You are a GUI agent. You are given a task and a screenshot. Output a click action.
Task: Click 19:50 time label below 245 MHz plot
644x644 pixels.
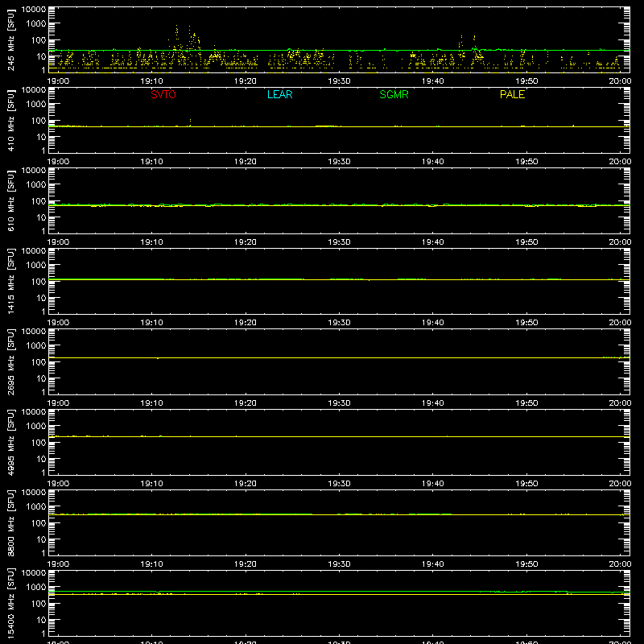tap(526, 81)
